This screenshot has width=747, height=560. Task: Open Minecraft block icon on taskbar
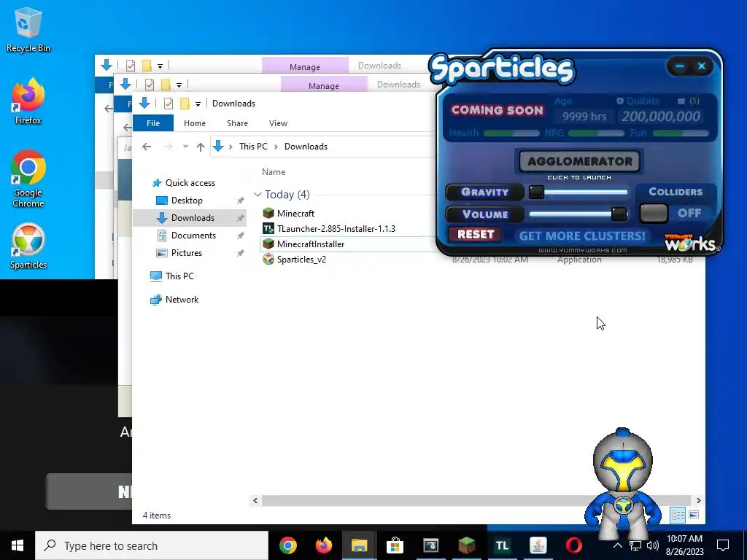click(x=466, y=545)
